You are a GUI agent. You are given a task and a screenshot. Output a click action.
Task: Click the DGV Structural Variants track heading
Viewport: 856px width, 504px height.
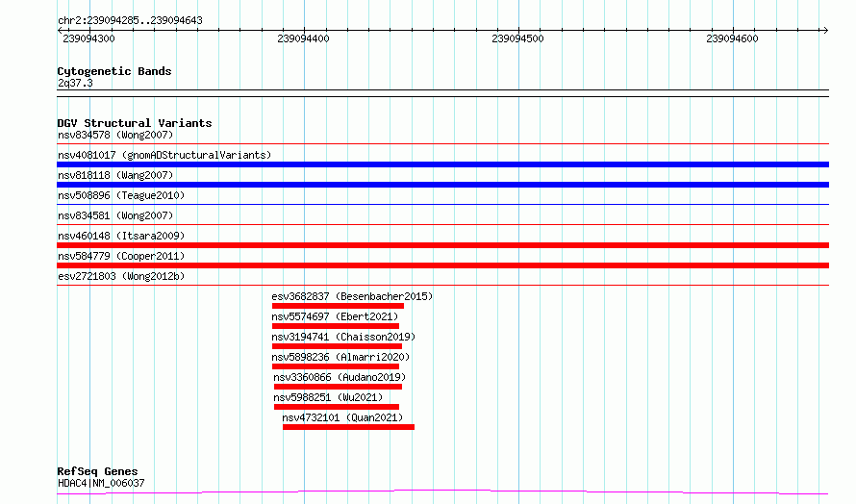135,123
